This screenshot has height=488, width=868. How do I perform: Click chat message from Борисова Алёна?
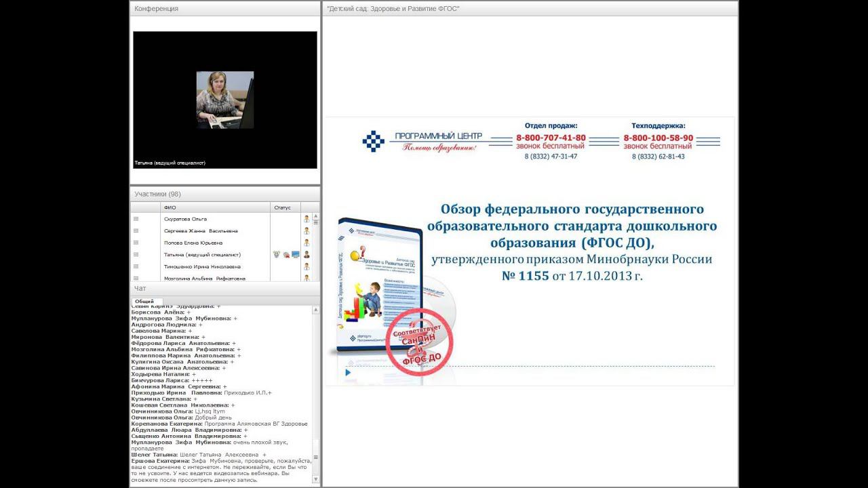click(x=161, y=312)
